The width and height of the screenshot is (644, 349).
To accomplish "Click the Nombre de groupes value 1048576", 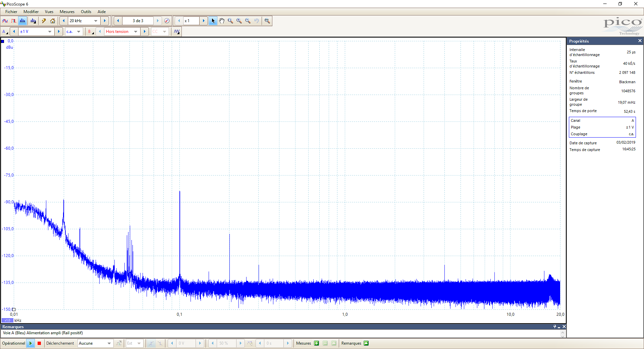I will coord(628,91).
